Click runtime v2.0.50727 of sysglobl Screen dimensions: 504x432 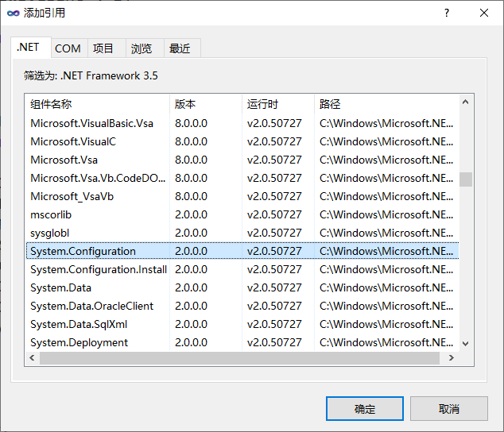274,233
